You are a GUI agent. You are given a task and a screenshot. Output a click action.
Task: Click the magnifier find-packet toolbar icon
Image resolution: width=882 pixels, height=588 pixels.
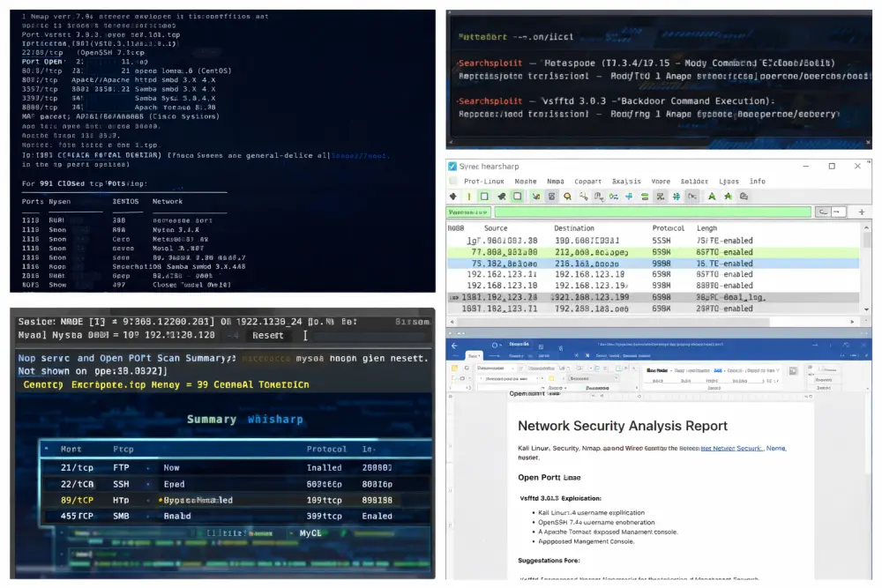pyautogui.click(x=567, y=197)
